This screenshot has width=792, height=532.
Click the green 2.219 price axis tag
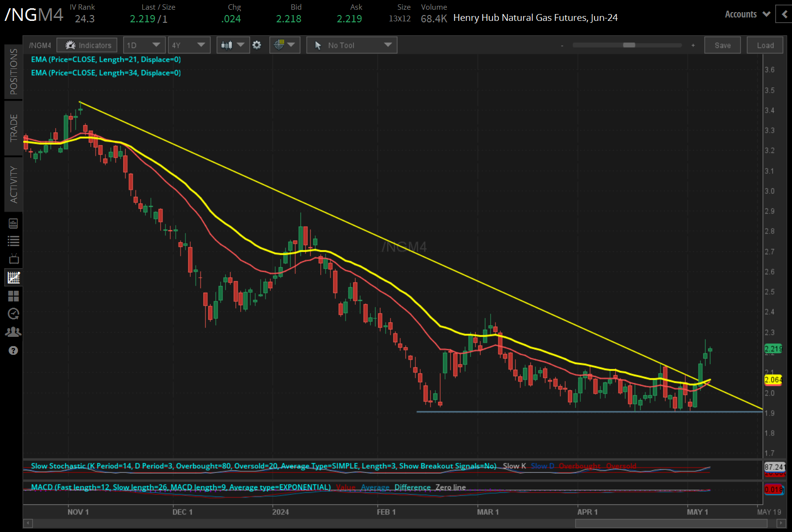coord(773,349)
